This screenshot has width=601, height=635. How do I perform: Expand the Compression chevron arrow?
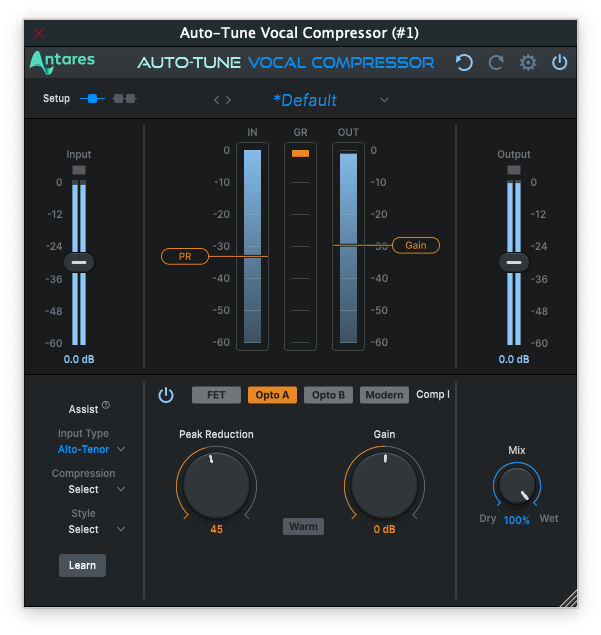(x=121, y=489)
